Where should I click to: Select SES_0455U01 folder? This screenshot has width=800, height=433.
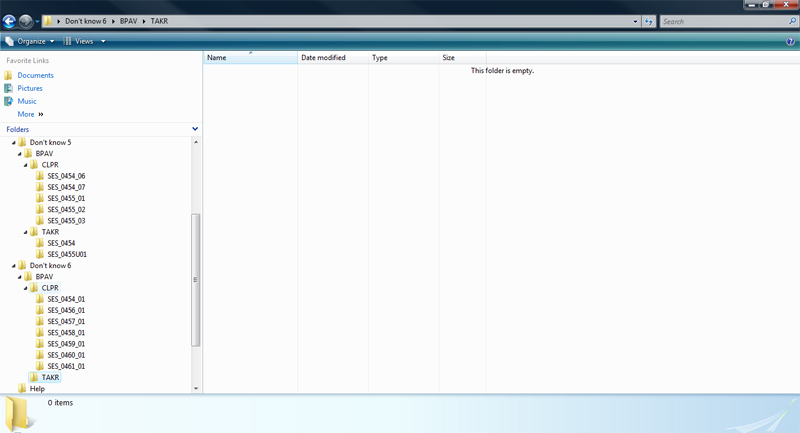tap(67, 254)
